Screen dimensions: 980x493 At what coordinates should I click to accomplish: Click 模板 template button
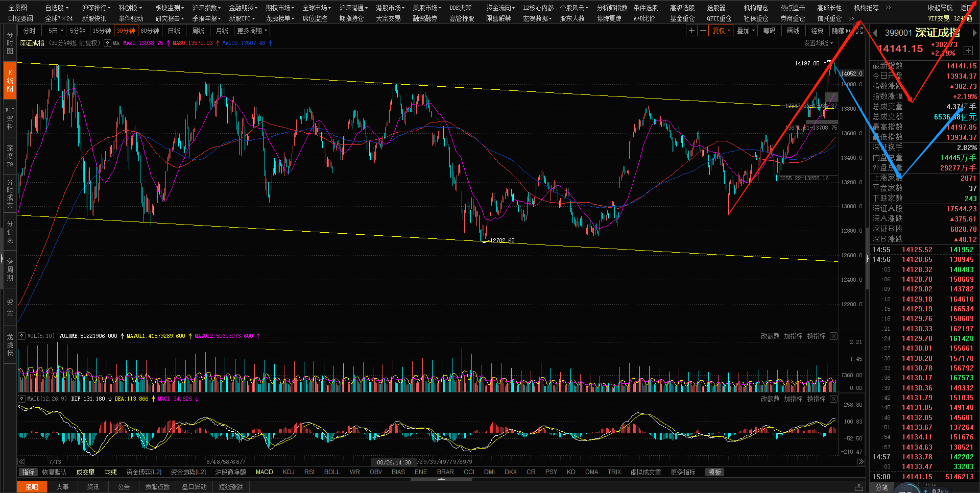[x=715, y=472]
